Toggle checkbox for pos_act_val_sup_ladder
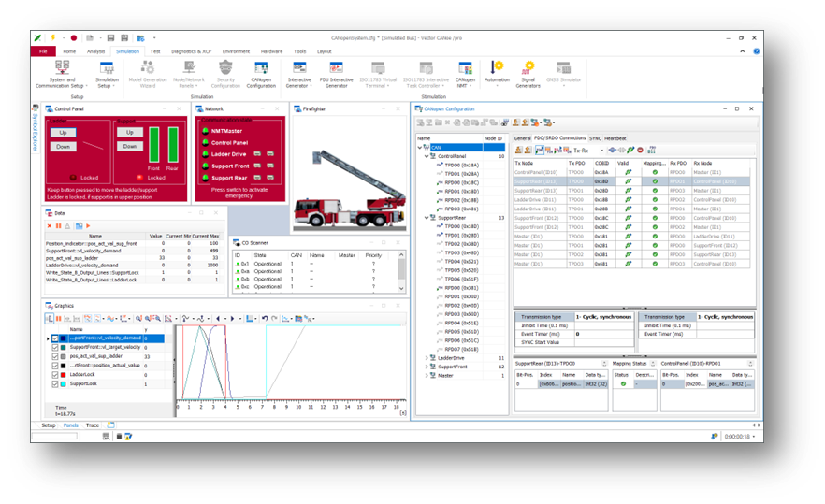 (54, 356)
